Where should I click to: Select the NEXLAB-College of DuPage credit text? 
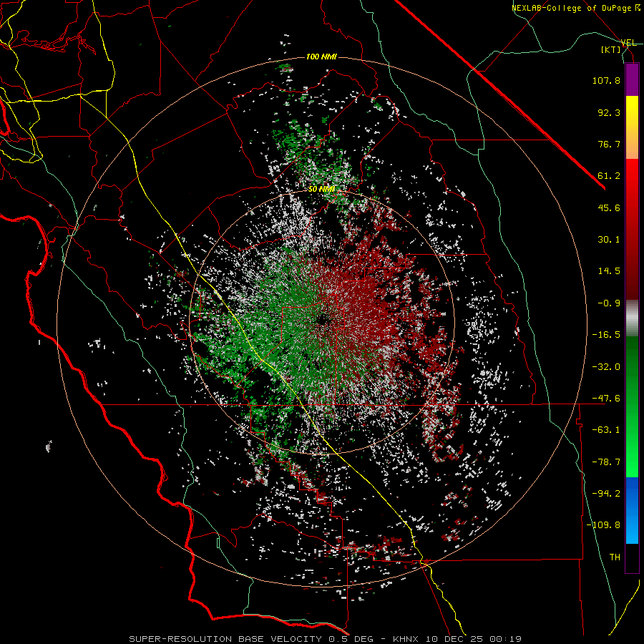[x=576, y=8]
